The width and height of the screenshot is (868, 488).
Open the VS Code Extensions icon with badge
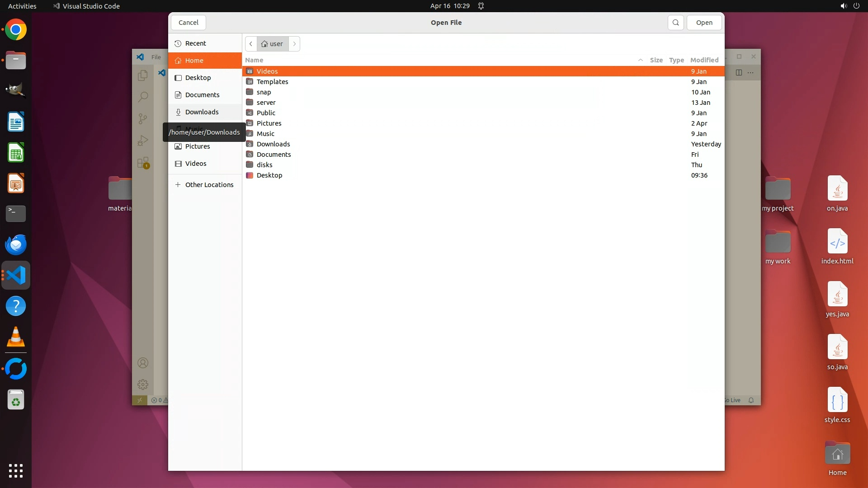143,163
